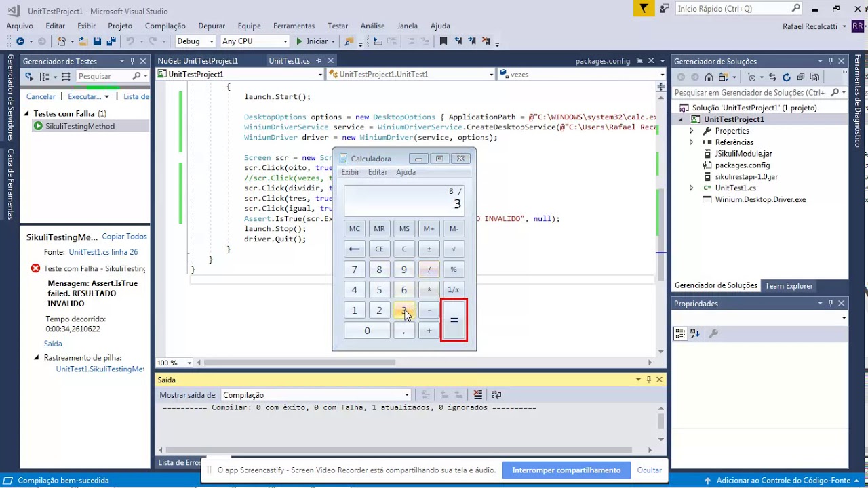Viewport: 868px width, 488px height.
Task: Open UnitTest1.cs linha 26 source link
Action: click(103, 252)
